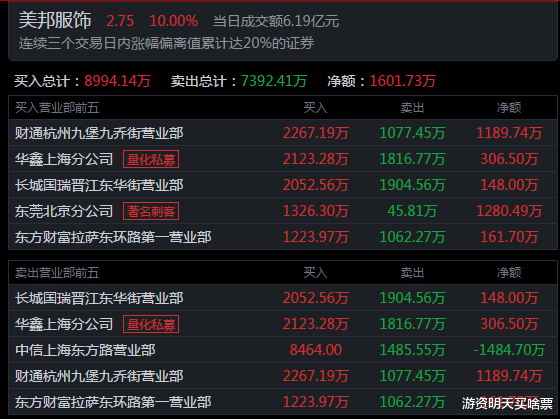The image size is (560, 419).
Task: Click 1062.27万 in the sell-top-five table
Action: coord(412,402)
